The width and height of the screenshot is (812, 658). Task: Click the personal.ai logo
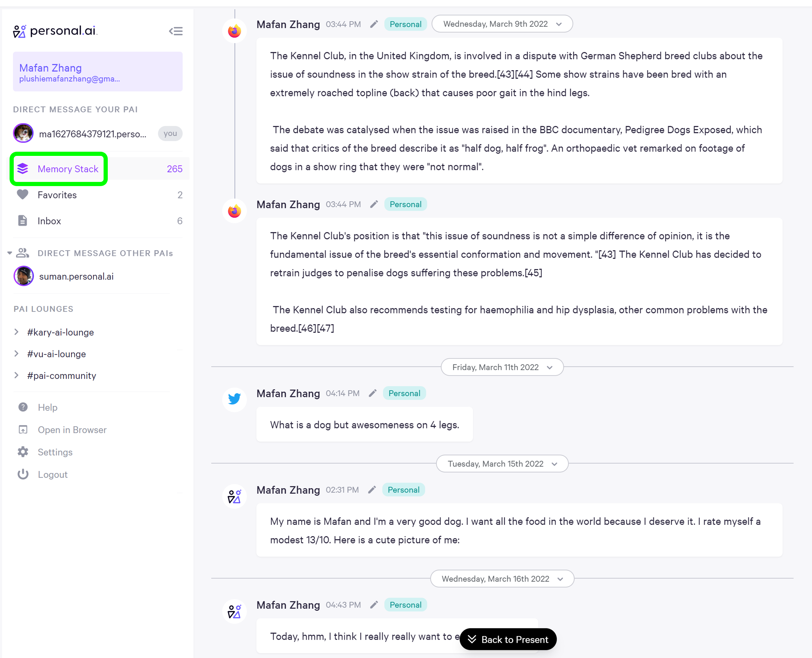55,31
